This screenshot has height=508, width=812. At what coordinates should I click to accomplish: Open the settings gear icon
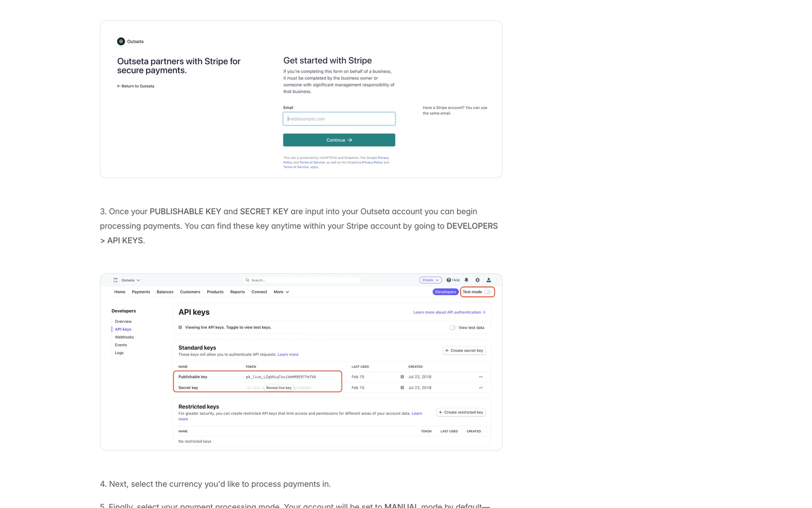pos(477,280)
